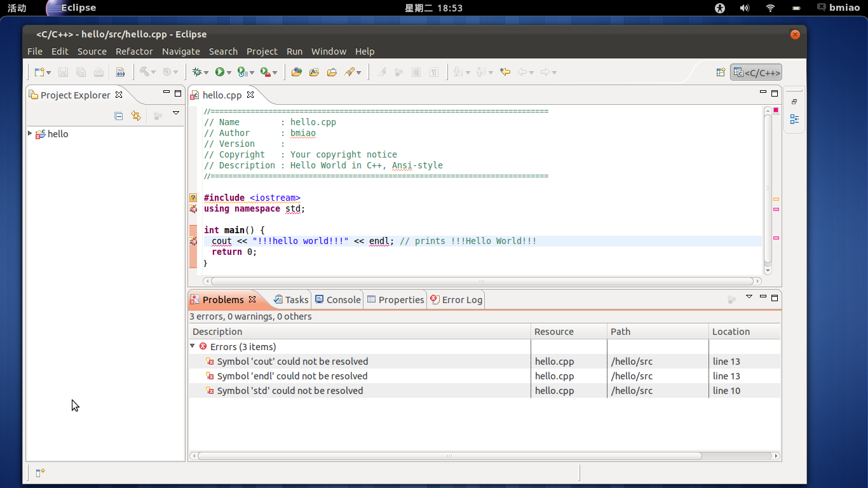This screenshot has width=868, height=488.
Task: Click the Last Edit Location arrow icon
Action: click(505, 72)
